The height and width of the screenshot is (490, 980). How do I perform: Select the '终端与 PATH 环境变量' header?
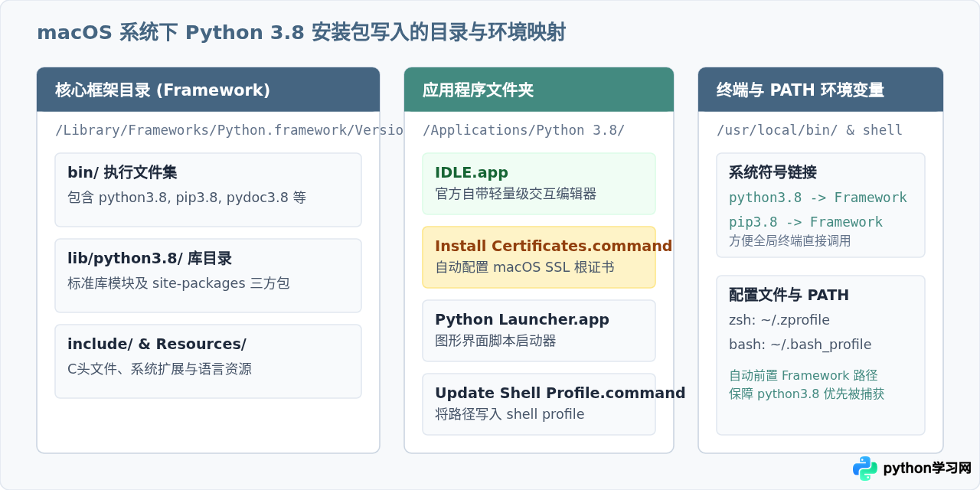click(x=821, y=90)
